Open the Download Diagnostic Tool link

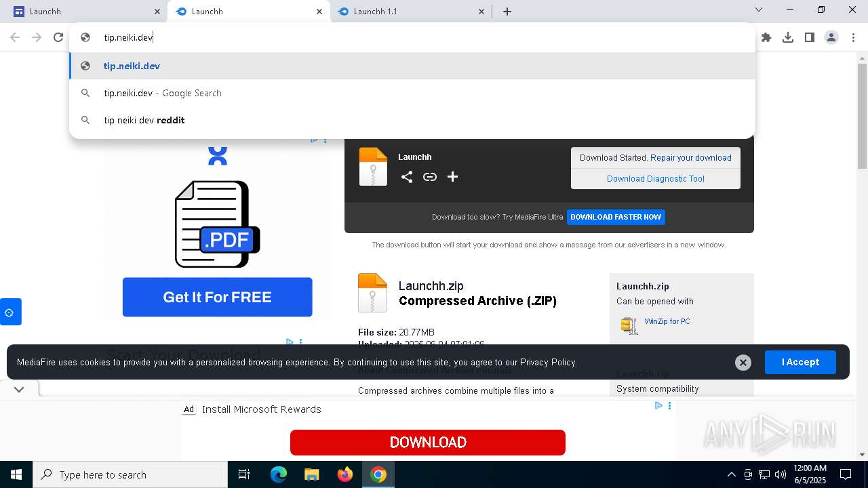click(655, 179)
